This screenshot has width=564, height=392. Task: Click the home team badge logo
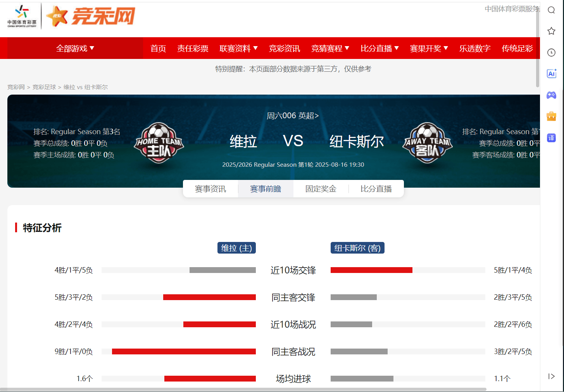coord(159,143)
